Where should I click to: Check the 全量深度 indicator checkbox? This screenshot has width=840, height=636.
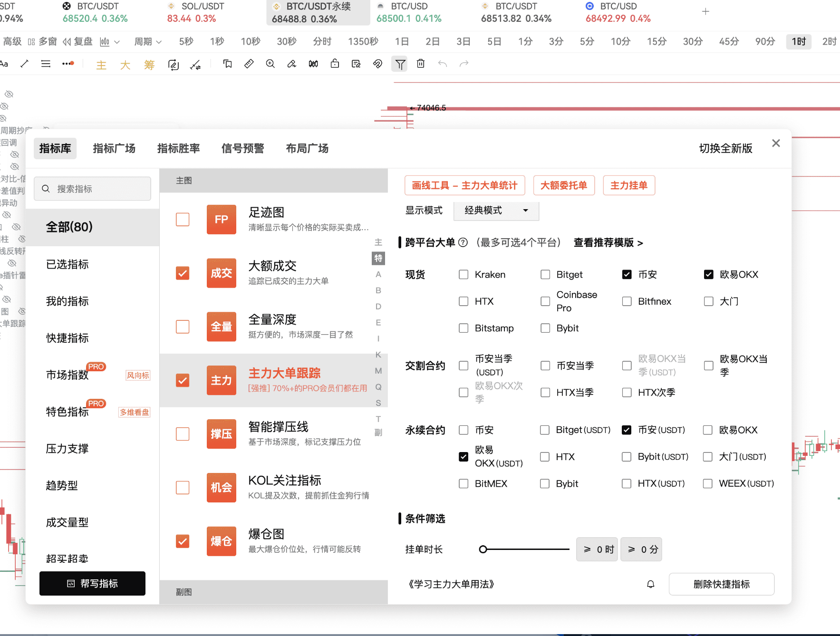[x=183, y=327]
